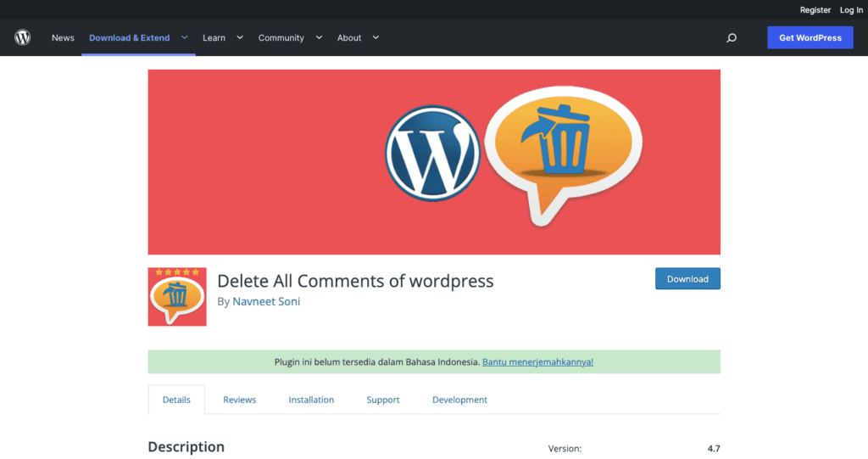This screenshot has height=459, width=868.
Task: Visit author Navneet Soni's profile link
Action: (266, 301)
